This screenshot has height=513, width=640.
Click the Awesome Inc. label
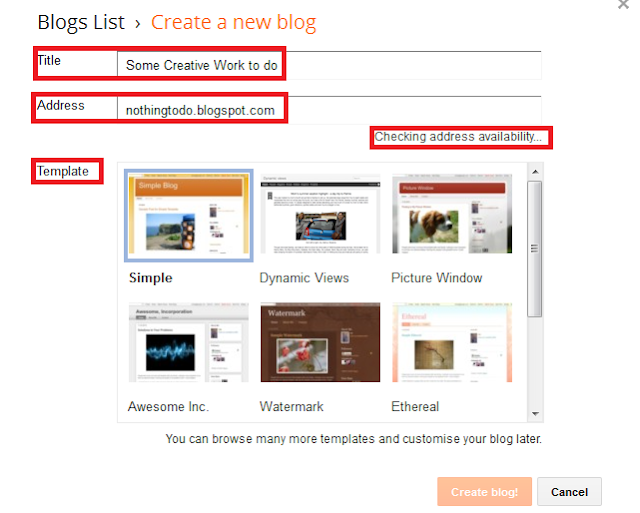point(169,406)
